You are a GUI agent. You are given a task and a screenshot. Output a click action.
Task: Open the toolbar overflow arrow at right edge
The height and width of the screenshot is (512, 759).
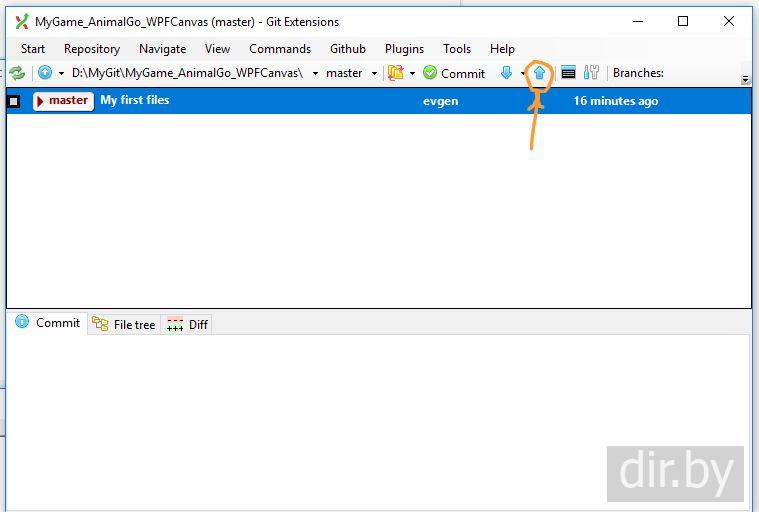pos(745,78)
